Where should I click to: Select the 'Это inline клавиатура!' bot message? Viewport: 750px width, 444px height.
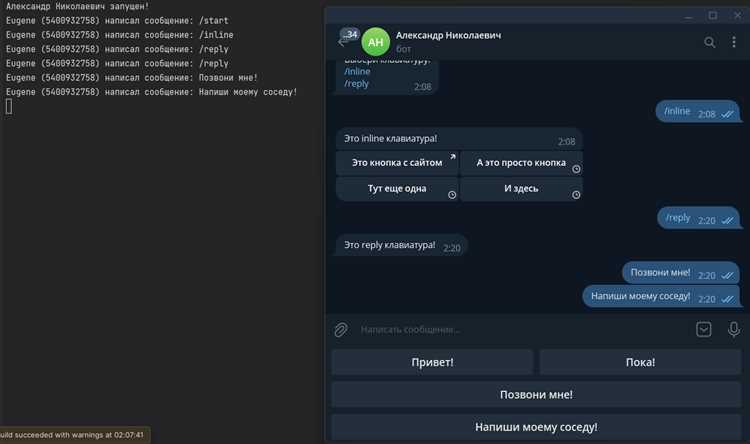(459, 139)
